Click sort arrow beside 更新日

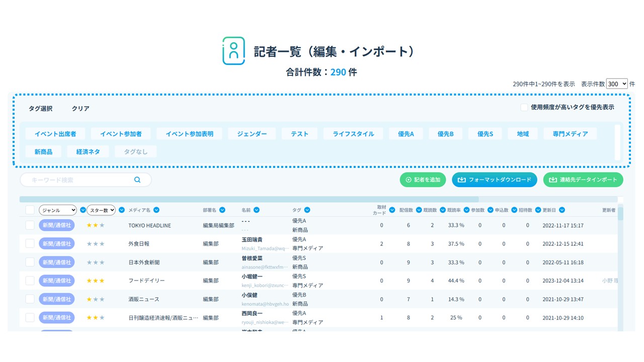click(561, 210)
